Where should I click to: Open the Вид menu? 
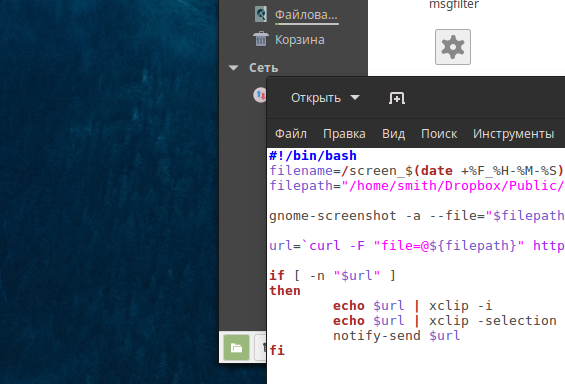tap(393, 134)
